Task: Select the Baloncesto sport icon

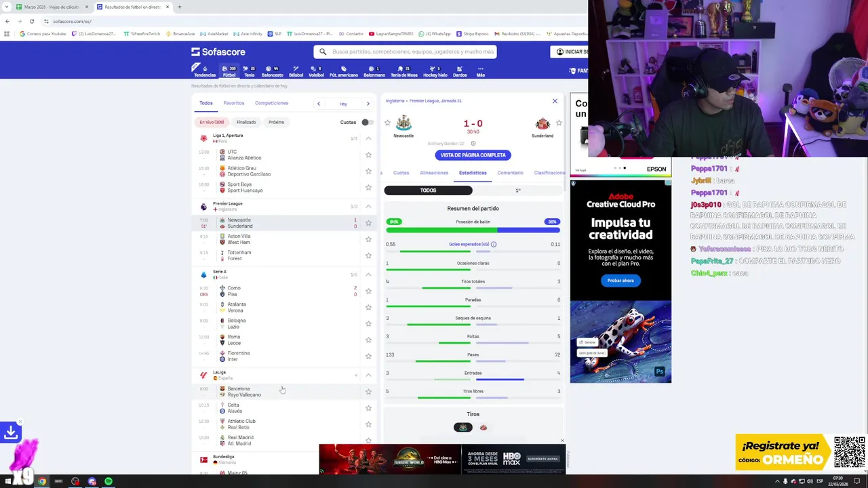Action: [272, 70]
